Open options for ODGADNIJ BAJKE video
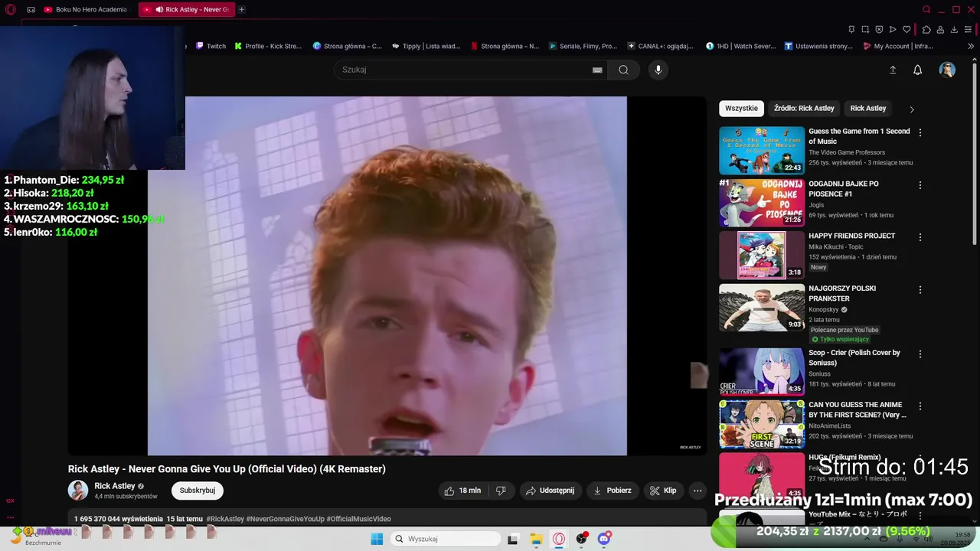This screenshot has width=980, height=551. coord(920,185)
